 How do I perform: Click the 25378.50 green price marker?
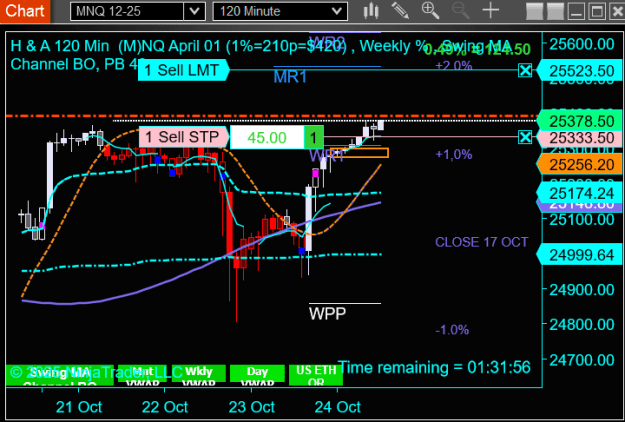[581, 121]
